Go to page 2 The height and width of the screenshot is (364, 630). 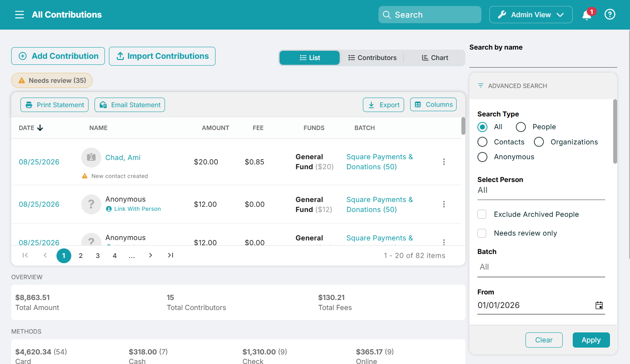tap(81, 256)
